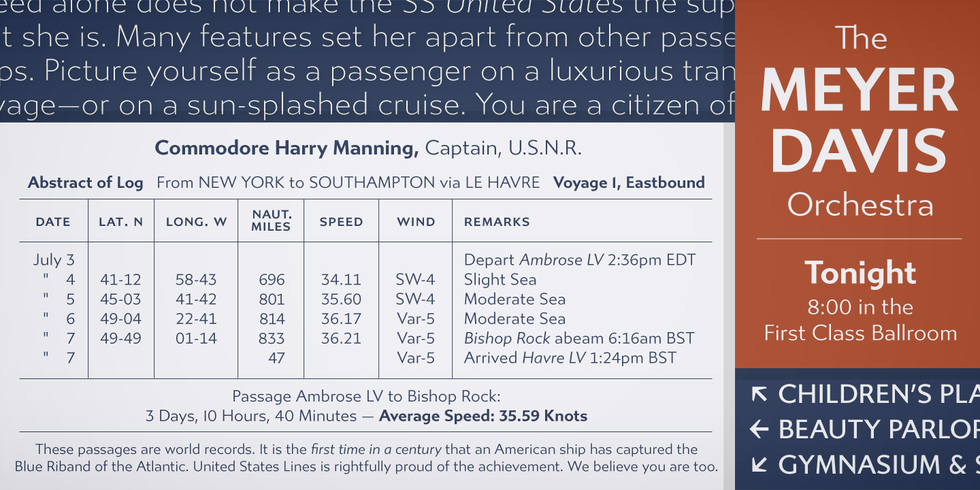Image resolution: width=980 pixels, height=490 pixels.
Task: Select the WIND column header
Action: point(416,222)
